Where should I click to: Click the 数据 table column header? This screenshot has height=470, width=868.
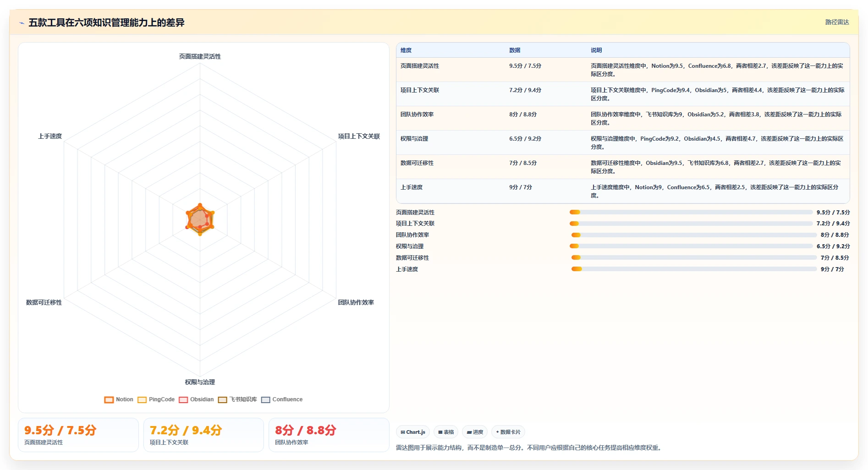pyautogui.click(x=515, y=50)
